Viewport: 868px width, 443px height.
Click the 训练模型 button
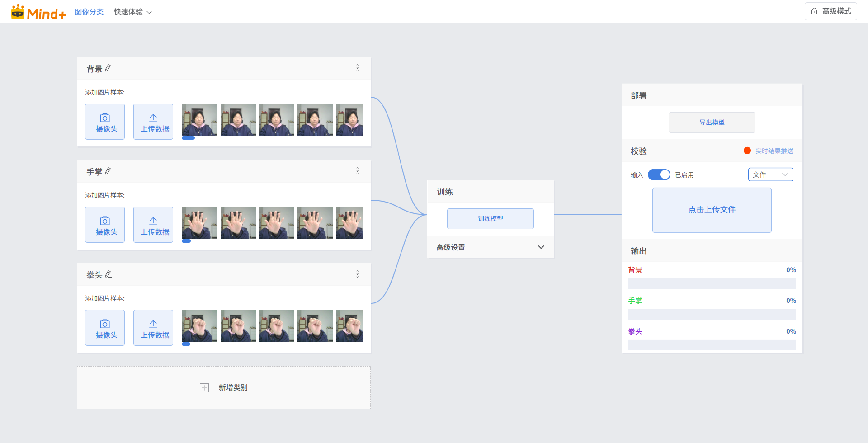(x=491, y=219)
